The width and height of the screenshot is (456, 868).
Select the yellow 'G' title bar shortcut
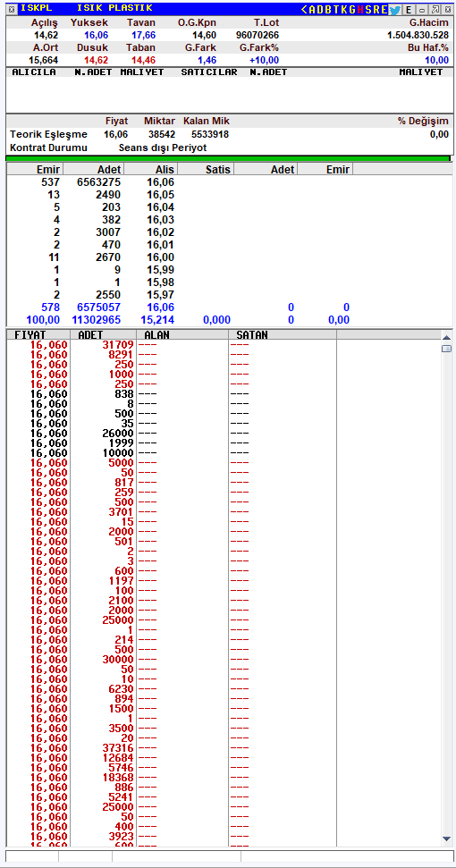(x=352, y=10)
